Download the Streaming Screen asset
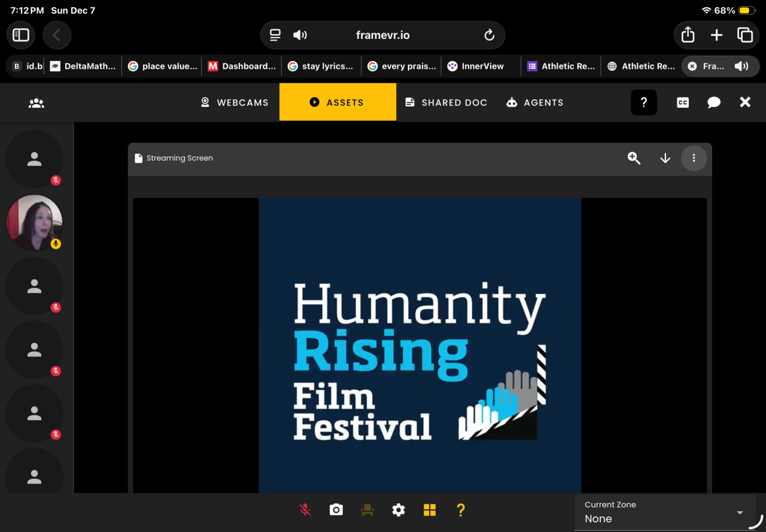766x532 pixels. tap(665, 158)
